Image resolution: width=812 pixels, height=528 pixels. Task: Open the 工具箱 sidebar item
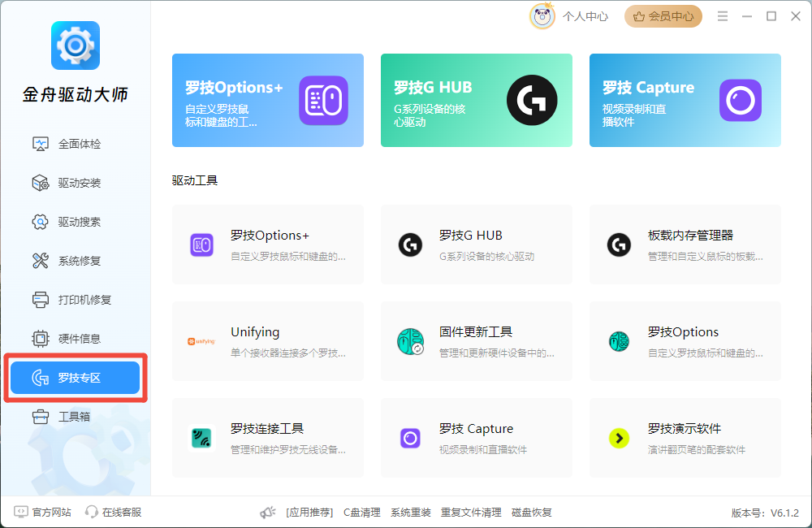pyautogui.click(x=75, y=417)
